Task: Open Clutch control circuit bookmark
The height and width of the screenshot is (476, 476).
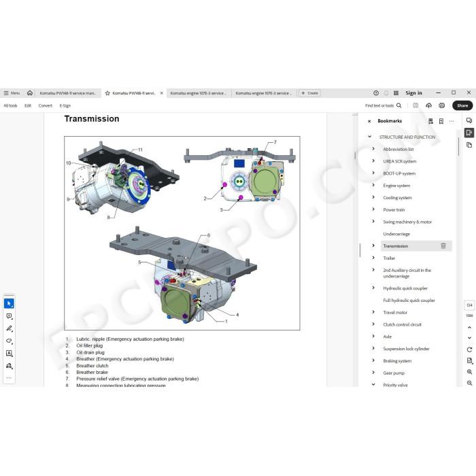Action: tap(402, 324)
